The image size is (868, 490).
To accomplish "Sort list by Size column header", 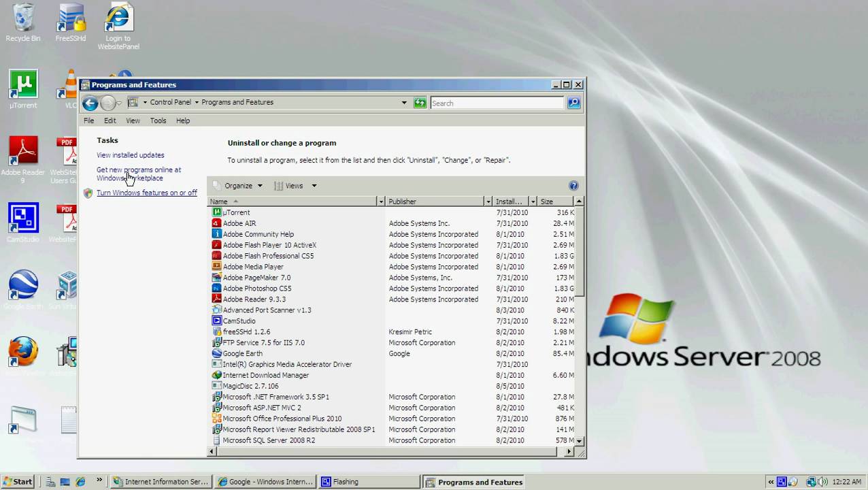I will point(556,201).
